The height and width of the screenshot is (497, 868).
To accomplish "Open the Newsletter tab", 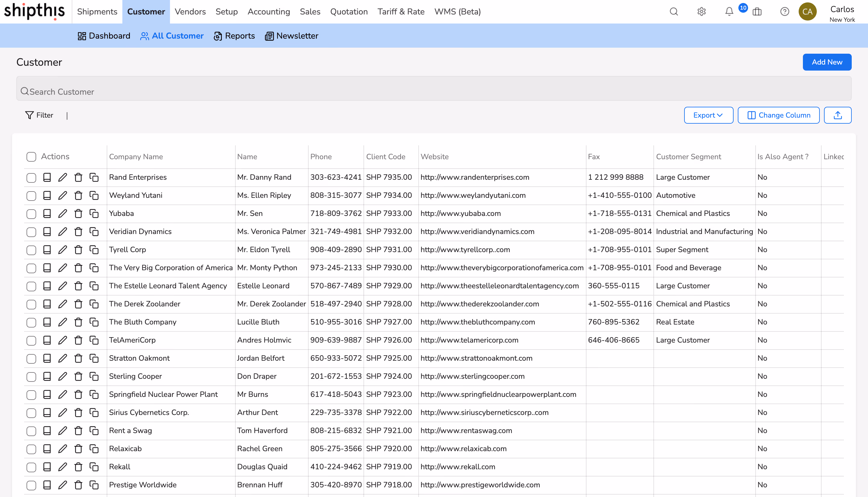I will 292,36.
